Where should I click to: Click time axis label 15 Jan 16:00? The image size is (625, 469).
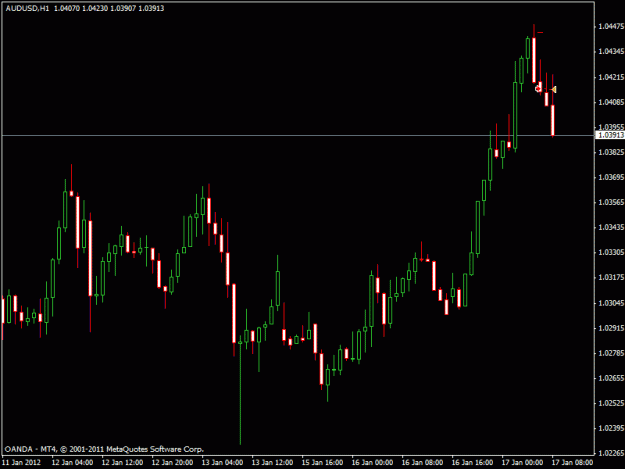322,462
